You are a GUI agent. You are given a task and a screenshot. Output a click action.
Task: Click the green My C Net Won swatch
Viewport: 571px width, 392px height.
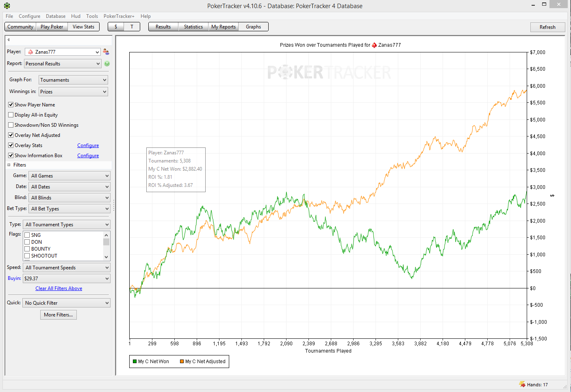pyautogui.click(x=135, y=362)
